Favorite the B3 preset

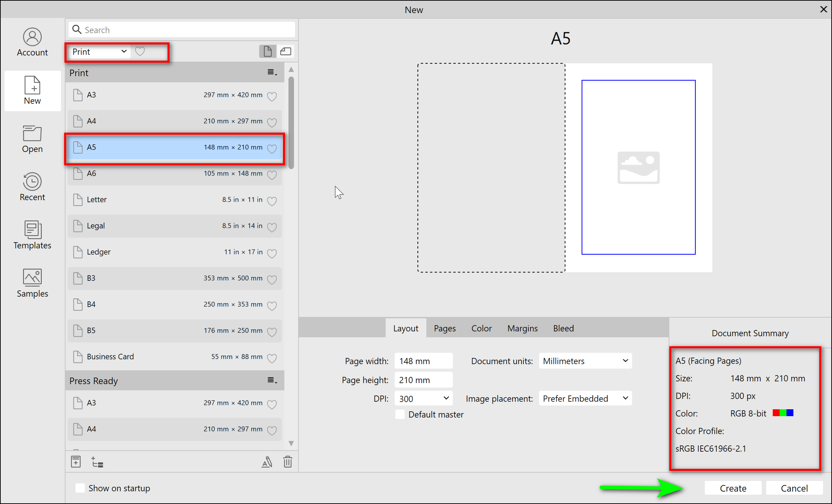coord(272,279)
